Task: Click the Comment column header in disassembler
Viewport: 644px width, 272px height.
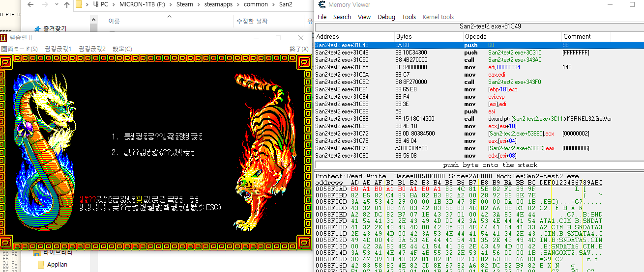Action: [x=585, y=36]
